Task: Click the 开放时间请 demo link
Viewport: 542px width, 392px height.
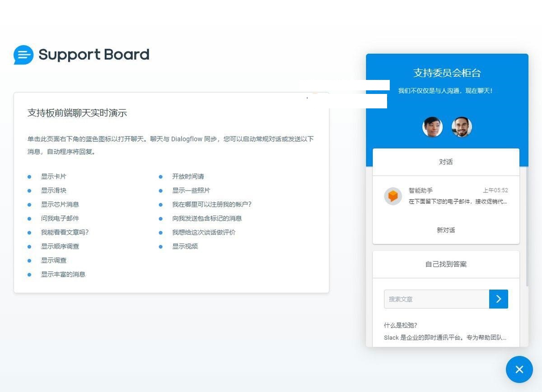Action: point(187,177)
